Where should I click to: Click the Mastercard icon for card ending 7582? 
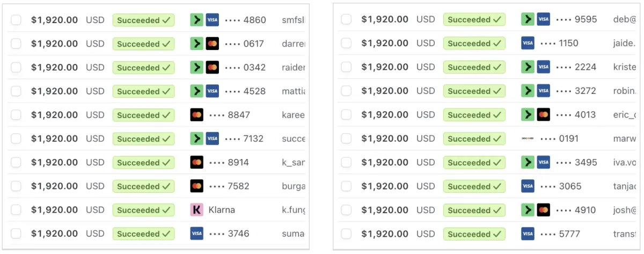pyautogui.click(x=197, y=186)
